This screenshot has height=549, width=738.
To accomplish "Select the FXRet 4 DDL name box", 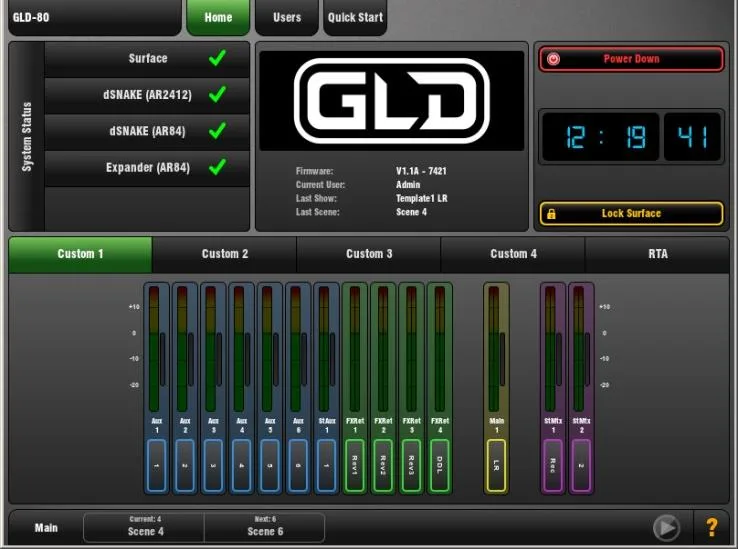I will [440, 466].
